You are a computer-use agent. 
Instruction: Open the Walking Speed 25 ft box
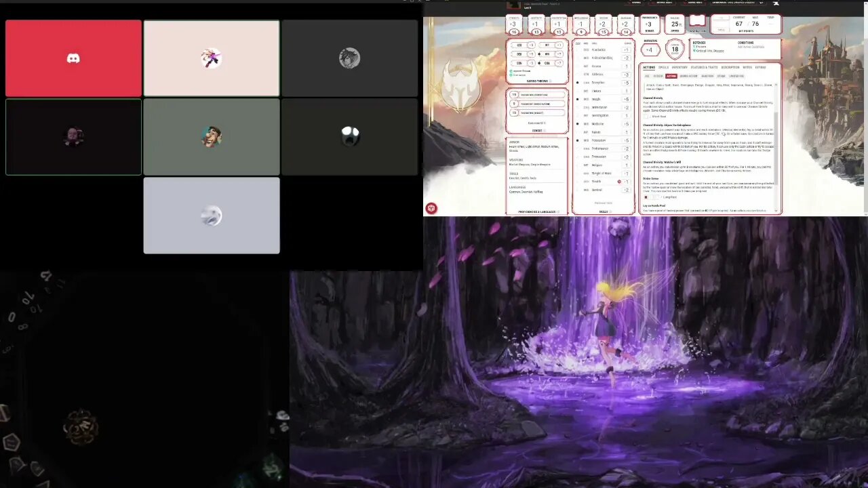pos(675,24)
